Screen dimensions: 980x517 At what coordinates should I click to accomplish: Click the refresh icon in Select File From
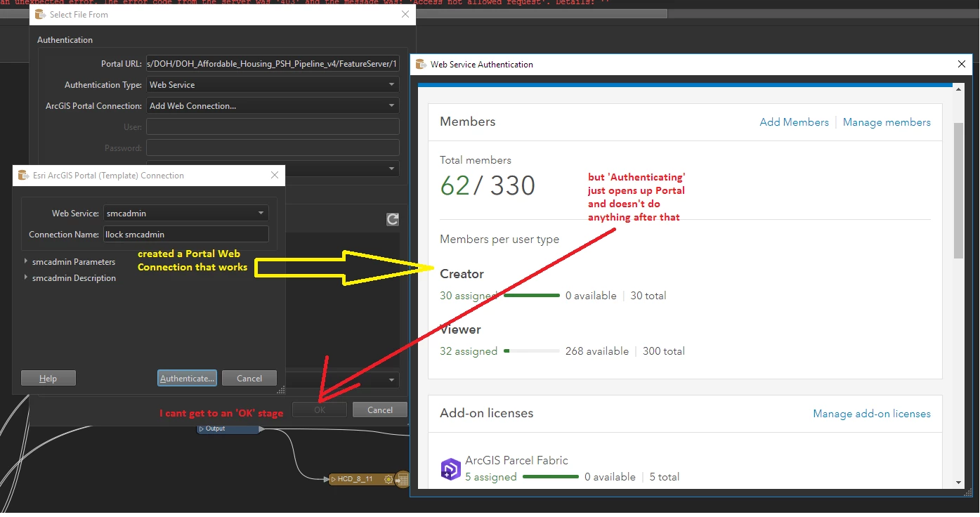click(393, 220)
